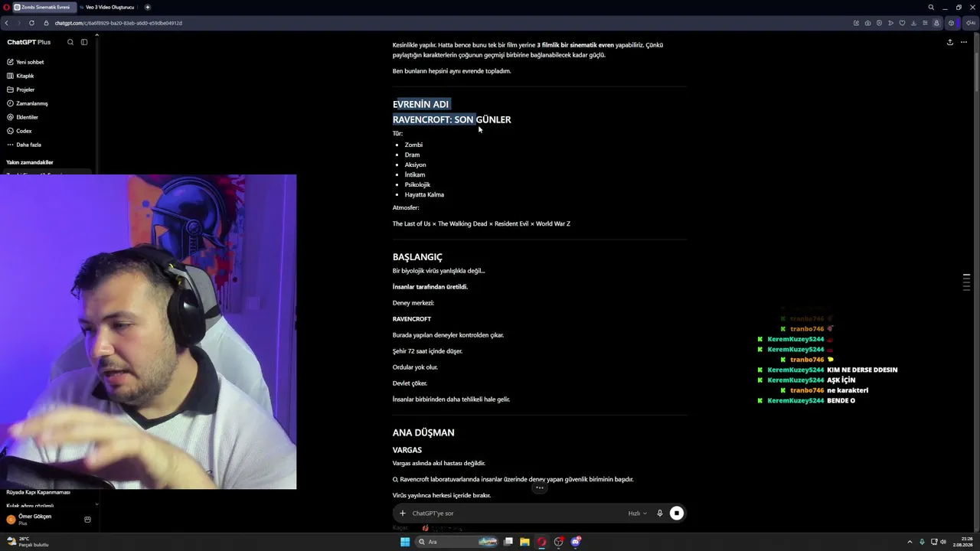Share this chat with the share icon
This screenshot has width=980, height=551.
950,42
